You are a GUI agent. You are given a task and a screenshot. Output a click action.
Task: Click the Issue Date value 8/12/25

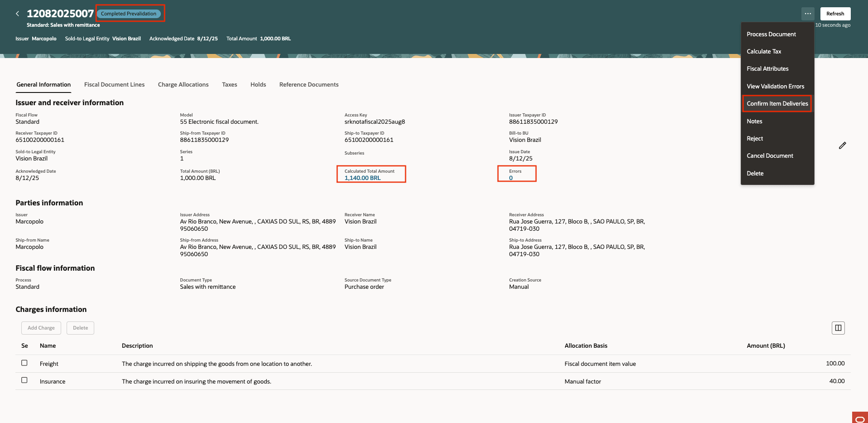click(521, 159)
